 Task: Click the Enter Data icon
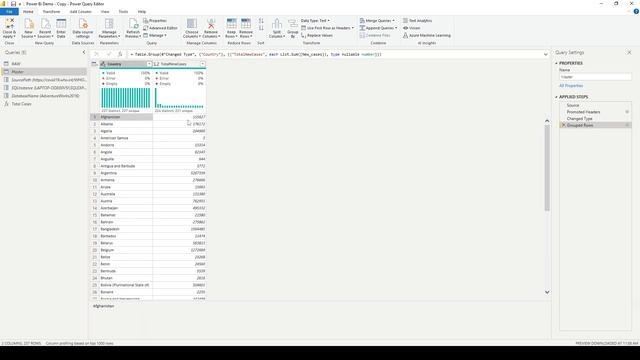(61, 24)
